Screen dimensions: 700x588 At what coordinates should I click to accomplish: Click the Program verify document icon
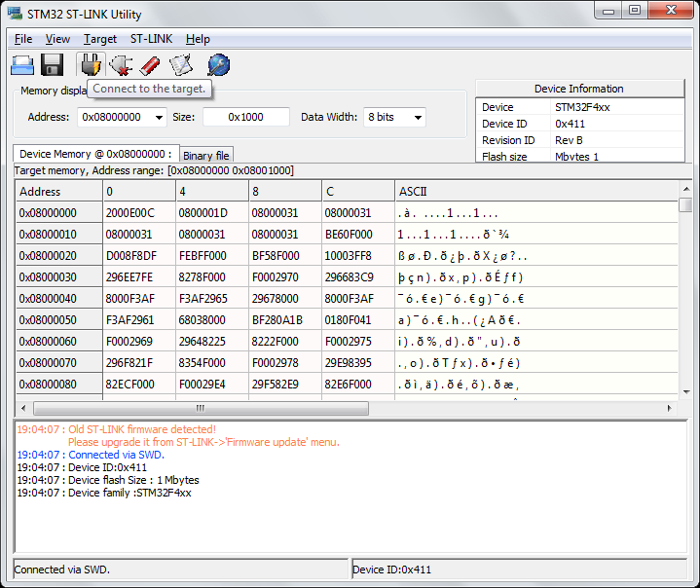(181, 65)
